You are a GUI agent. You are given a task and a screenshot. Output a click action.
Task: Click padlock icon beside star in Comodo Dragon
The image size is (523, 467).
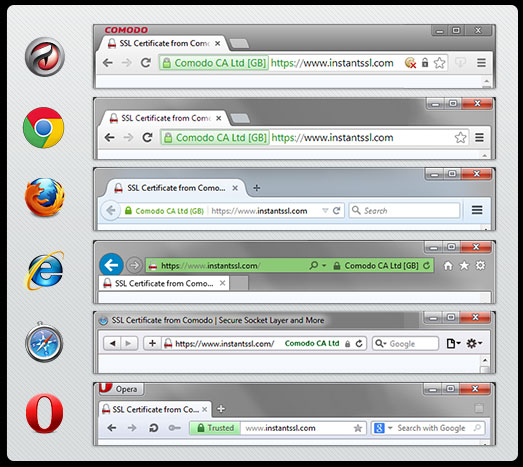coord(425,62)
